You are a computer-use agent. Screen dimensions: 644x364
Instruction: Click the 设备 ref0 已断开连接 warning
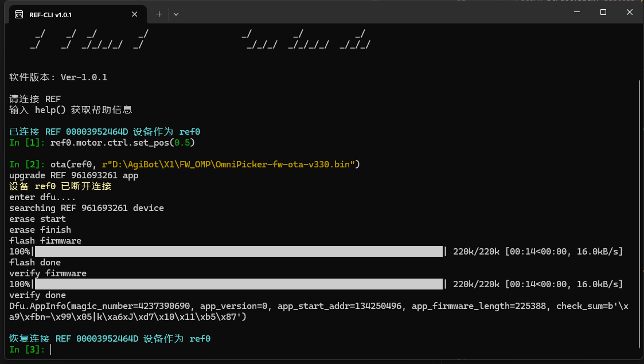click(x=60, y=186)
